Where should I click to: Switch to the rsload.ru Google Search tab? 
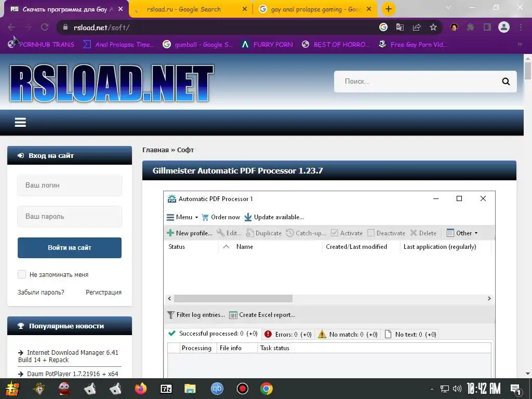(x=183, y=9)
